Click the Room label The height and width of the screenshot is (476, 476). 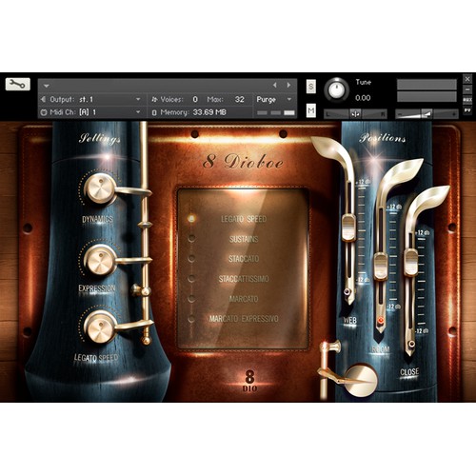click(381, 349)
